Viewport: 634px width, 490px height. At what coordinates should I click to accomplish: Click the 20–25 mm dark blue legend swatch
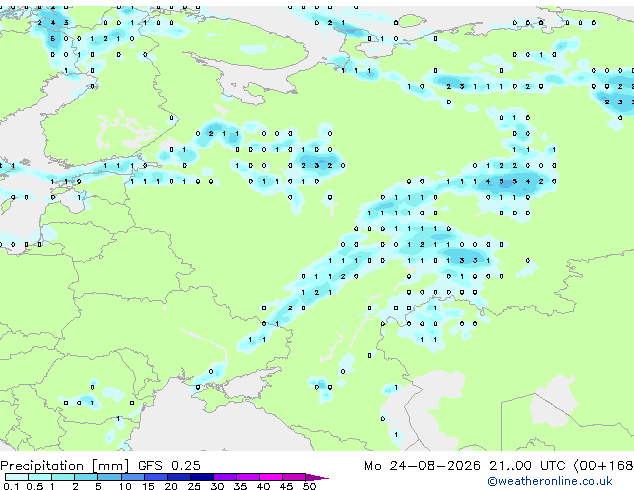pos(179,477)
